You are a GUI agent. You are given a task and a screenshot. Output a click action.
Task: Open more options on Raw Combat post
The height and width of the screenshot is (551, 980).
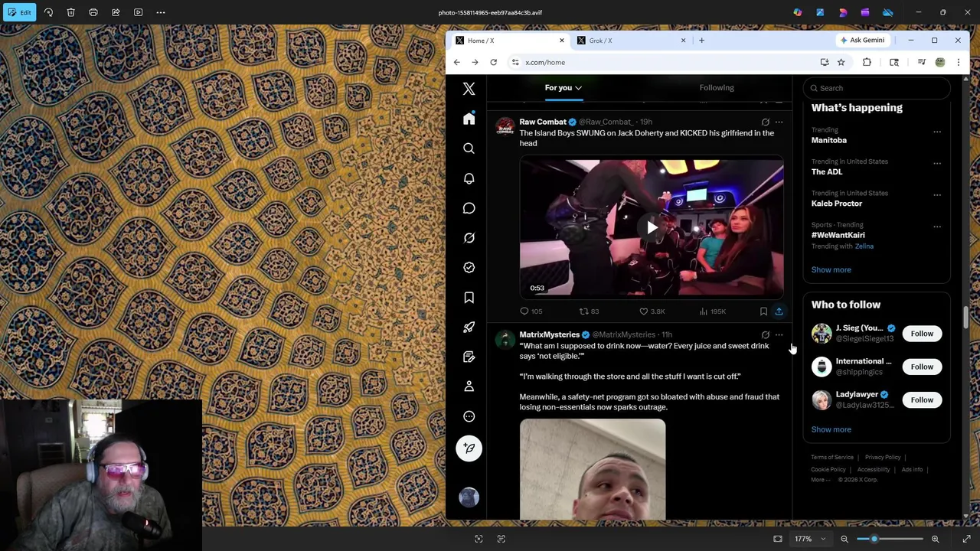[x=779, y=122]
